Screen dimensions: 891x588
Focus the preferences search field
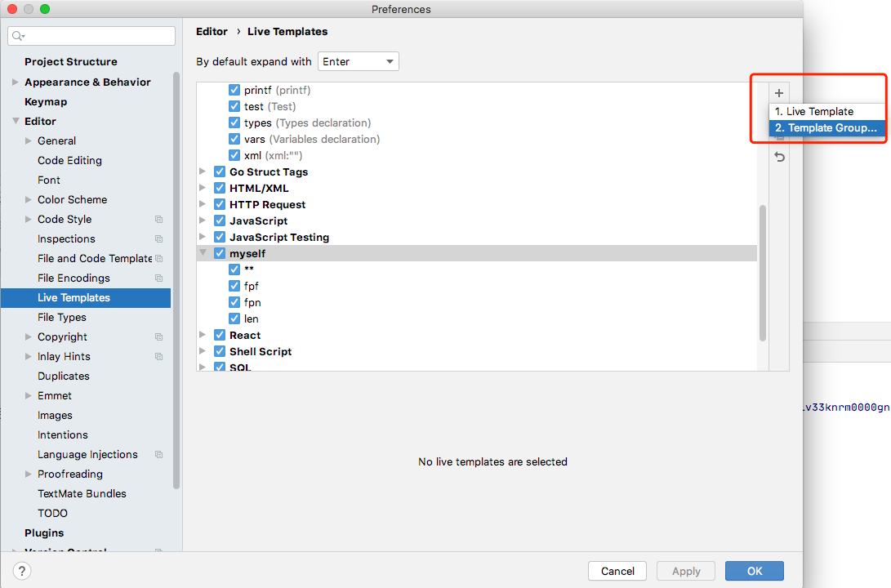tap(91, 36)
